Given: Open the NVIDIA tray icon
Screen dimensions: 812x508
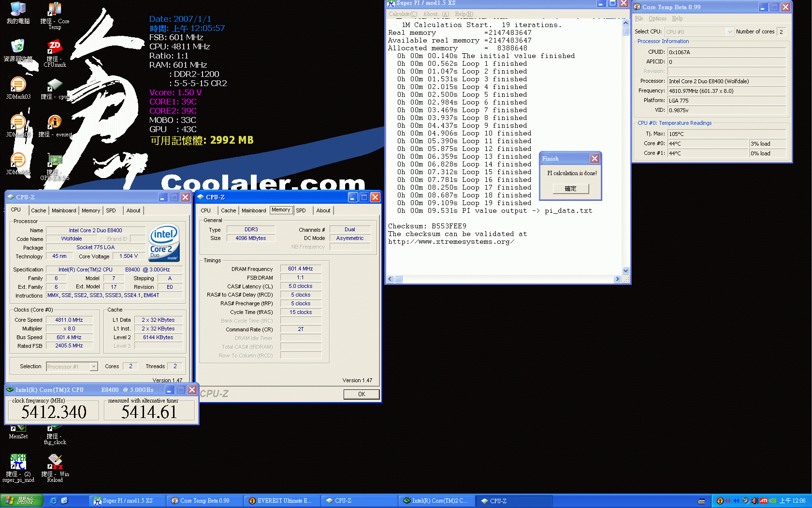Looking at the screenshot, I should (772, 501).
